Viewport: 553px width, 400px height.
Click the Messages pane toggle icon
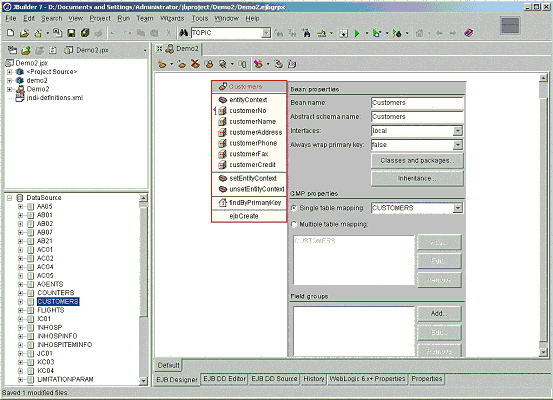(x=344, y=33)
